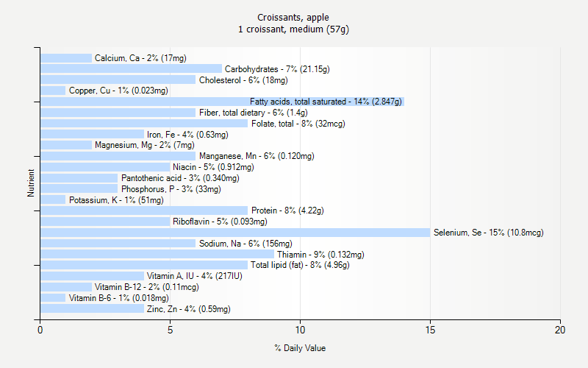
Task: Select the 'Cholesterol - 6% (18mg)' label
Action: coord(243,79)
